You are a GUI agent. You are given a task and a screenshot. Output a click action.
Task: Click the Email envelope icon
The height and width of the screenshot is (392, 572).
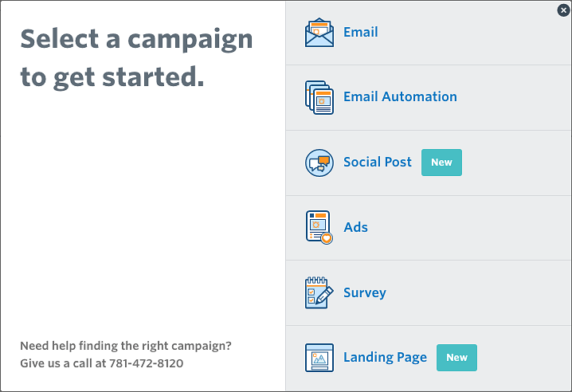pos(319,33)
